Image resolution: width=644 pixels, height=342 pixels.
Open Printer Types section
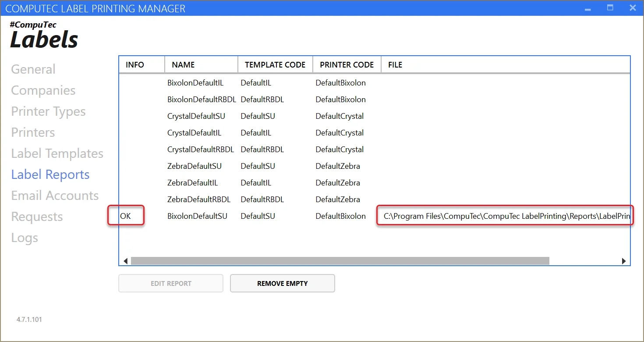click(x=48, y=111)
